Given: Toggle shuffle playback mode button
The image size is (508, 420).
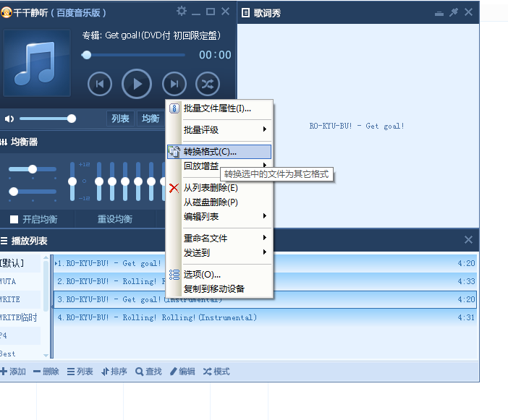Looking at the screenshot, I should click(208, 84).
